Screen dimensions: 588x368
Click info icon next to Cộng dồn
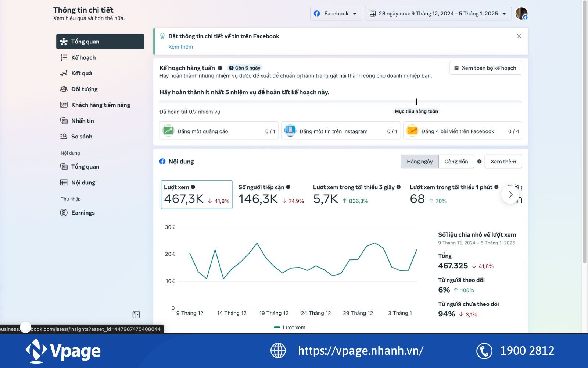pyautogui.click(x=479, y=162)
